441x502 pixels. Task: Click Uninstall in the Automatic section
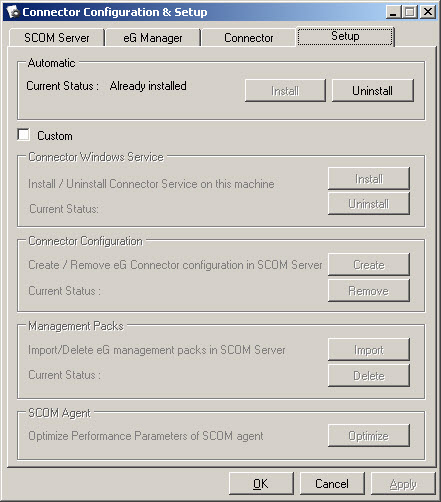tap(373, 91)
